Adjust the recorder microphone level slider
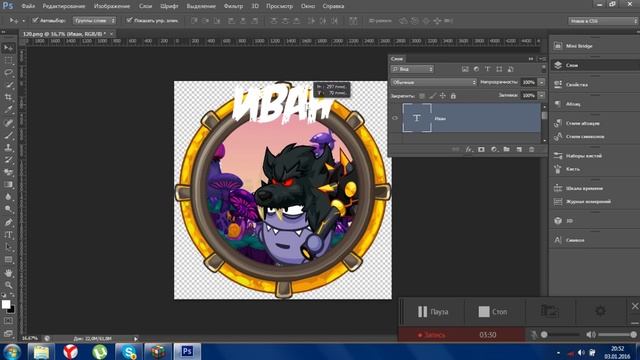 [561, 335]
